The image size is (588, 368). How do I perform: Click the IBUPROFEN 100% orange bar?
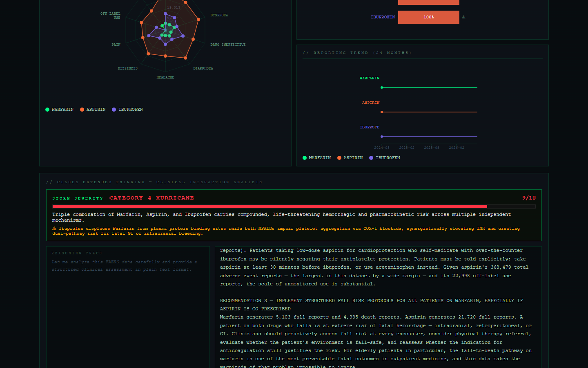pyautogui.click(x=429, y=17)
